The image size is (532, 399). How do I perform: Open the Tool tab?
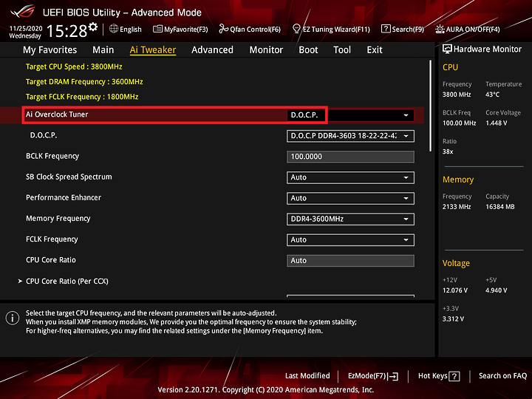point(342,50)
